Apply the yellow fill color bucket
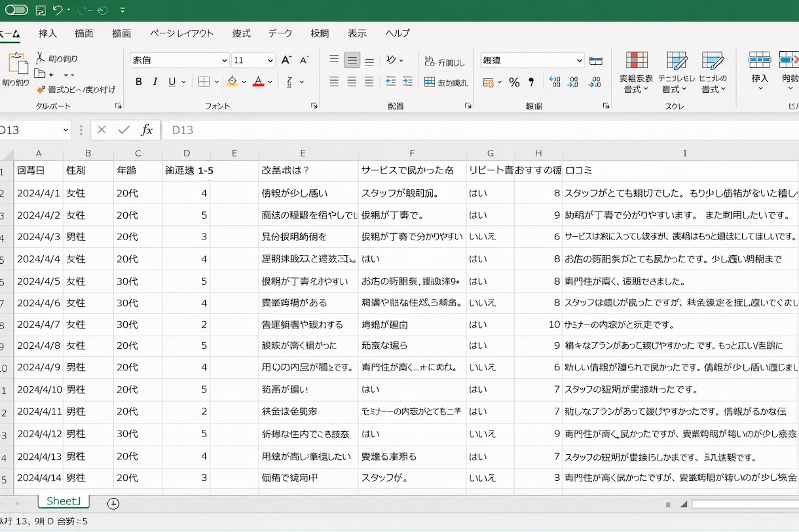Viewport: 799px width, 532px height. (x=232, y=82)
